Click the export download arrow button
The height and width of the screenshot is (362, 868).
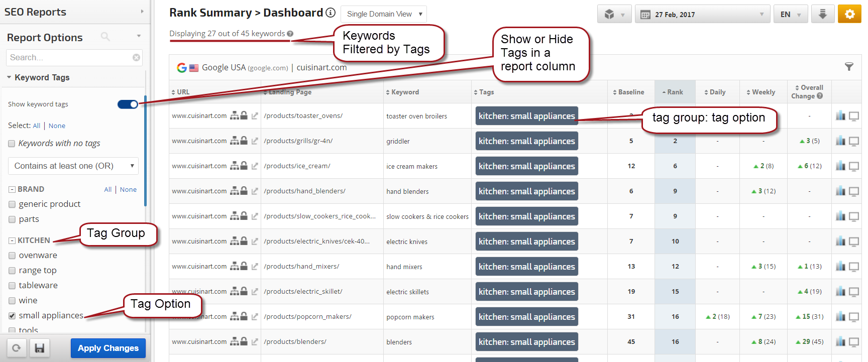point(823,14)
